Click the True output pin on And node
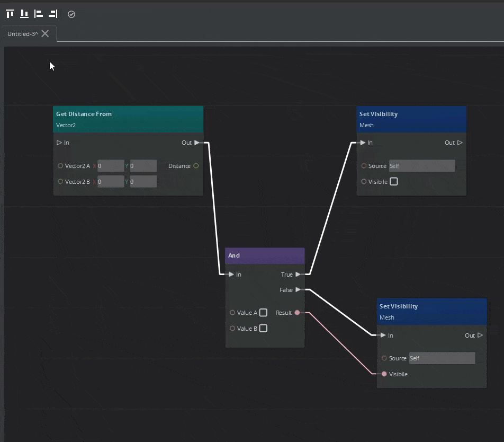 point(298,275)
